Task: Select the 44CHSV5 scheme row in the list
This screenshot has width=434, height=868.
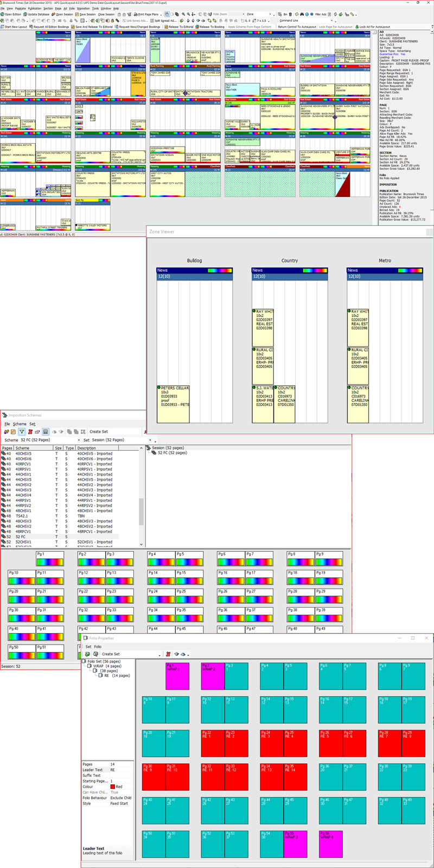Action: (x=23, y=480)
